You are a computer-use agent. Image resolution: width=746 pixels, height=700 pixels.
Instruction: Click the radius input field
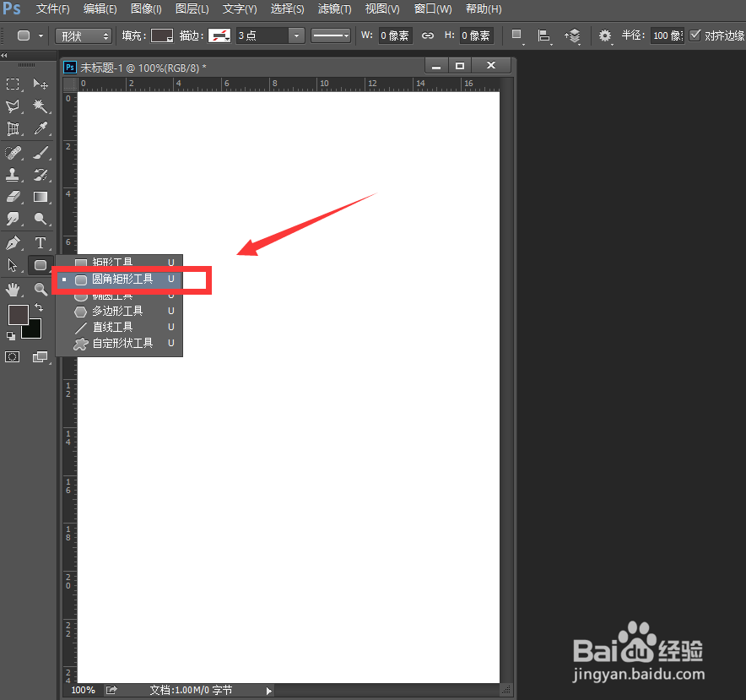pos(667,35)
